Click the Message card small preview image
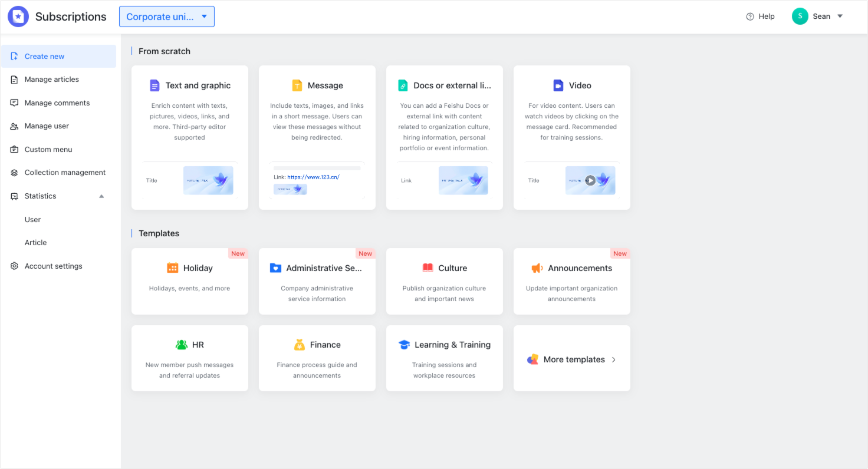This screenshot has width=868, height=469. tap(290, 189)
